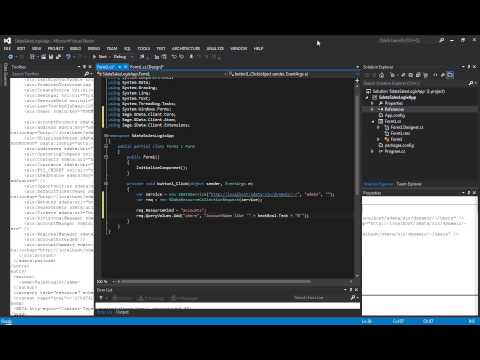Switch to Solution Explorer bottom tab
The height and width of the screenshot is (360, 480).
tap(378, 184)
